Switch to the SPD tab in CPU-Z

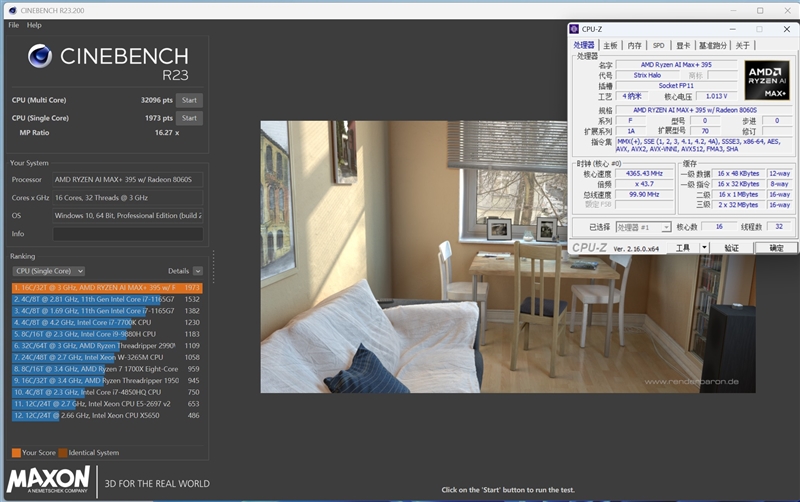point(658,45)
